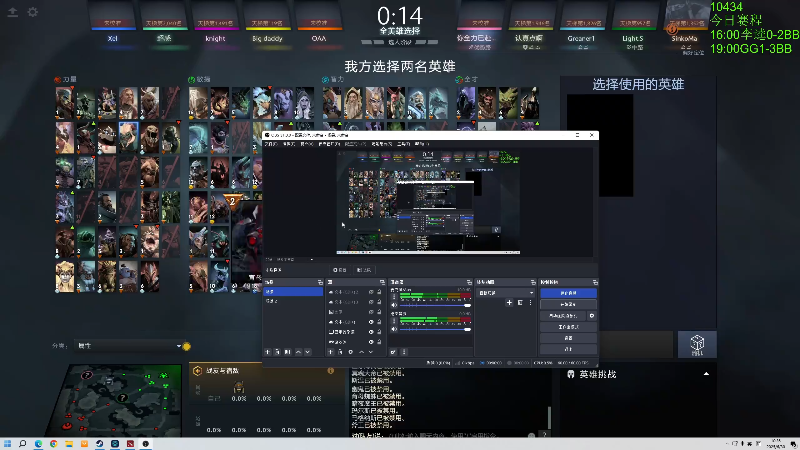Toggle visibility eye of bottom OBS source

pos(371,342)
